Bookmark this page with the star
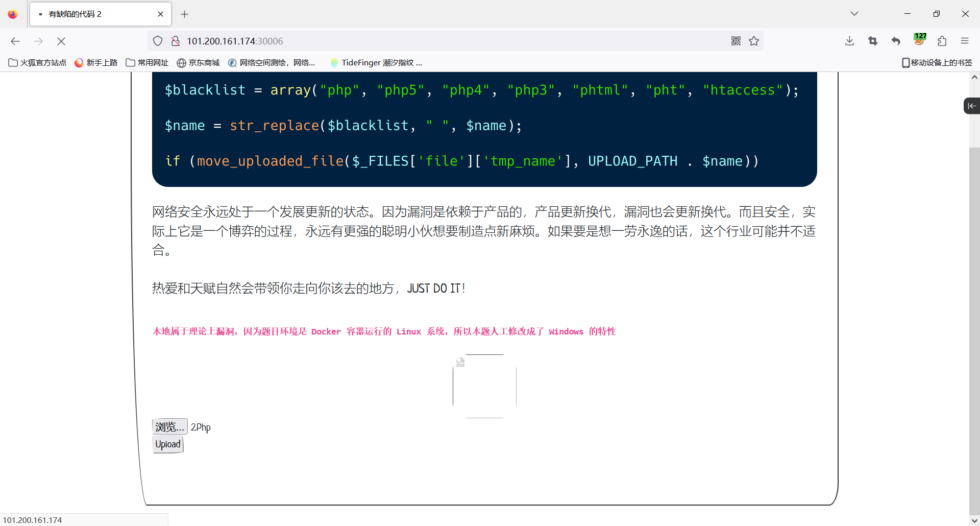Screen dimensions: 980x526 coord(754,41)
